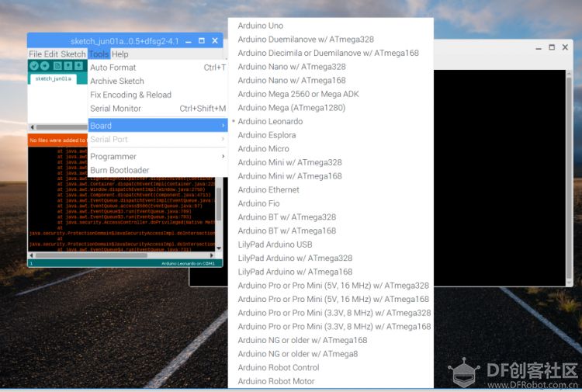Viewport: 582px width, 392px height.
Task: Select Arduino Diecimila or Duemilanove w/ ATmega168
Action: pyautogui.click(x=331, y=53)
